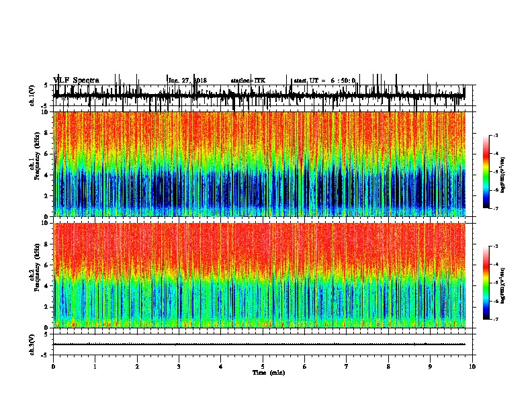Click the "start UT = 6:50:0" header text
The width and height of the screenshot is (532, 411).
click(324, 81)
